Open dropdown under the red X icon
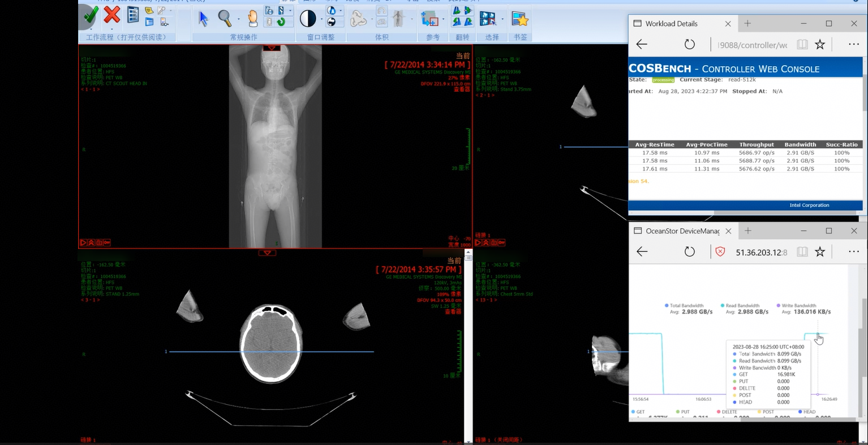The image size is (868, 445). (x=112, y=29)
